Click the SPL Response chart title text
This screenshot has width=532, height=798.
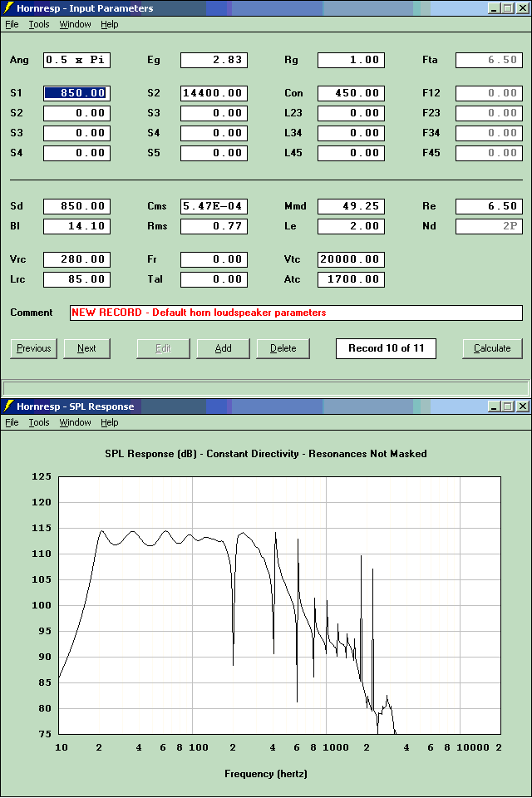click(266, 454)
